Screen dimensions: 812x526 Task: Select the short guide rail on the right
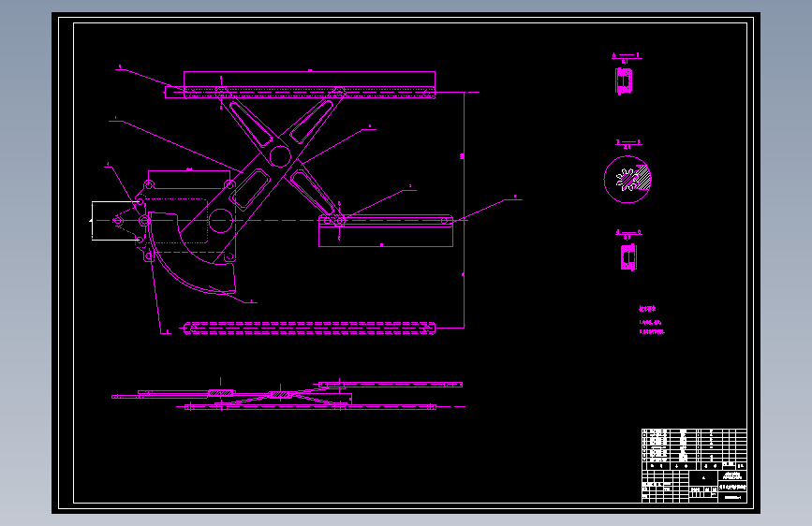pyautogui.click(x=386, y=221)
